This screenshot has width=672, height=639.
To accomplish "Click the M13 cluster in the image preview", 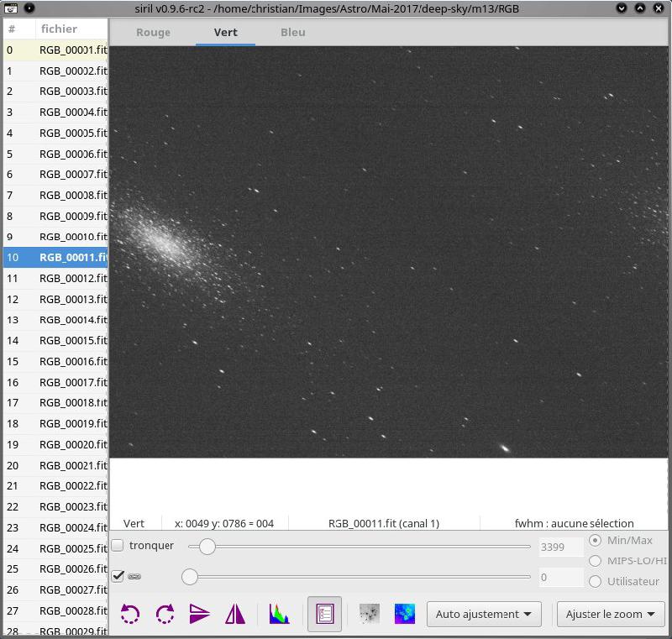I will (x=165, y=244).
